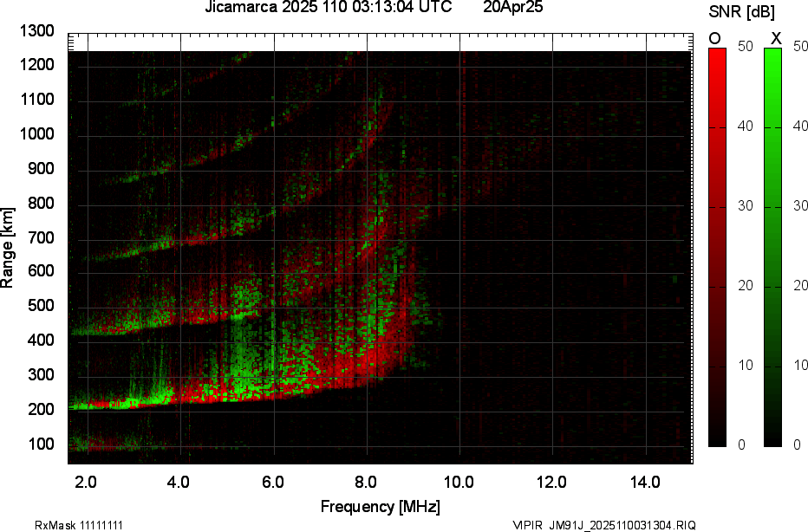Click the RxMask 11111111 text

click(x=79, y=525)
